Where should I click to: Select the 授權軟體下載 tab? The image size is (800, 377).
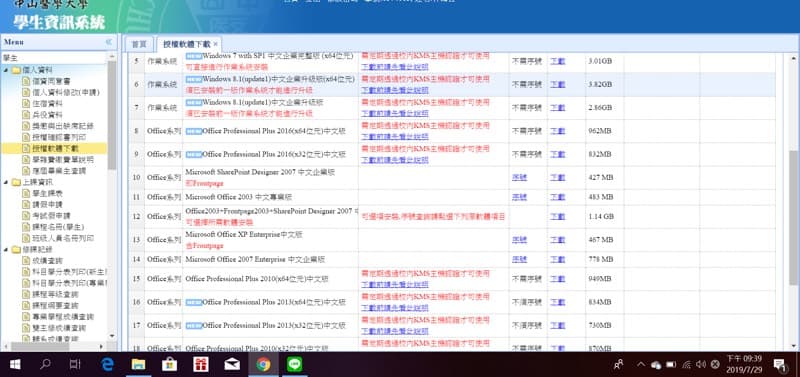pos(186,44)
